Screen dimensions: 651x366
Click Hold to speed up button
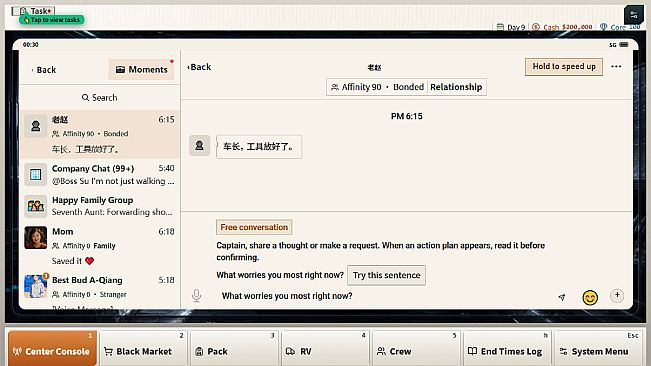[564, 66]
